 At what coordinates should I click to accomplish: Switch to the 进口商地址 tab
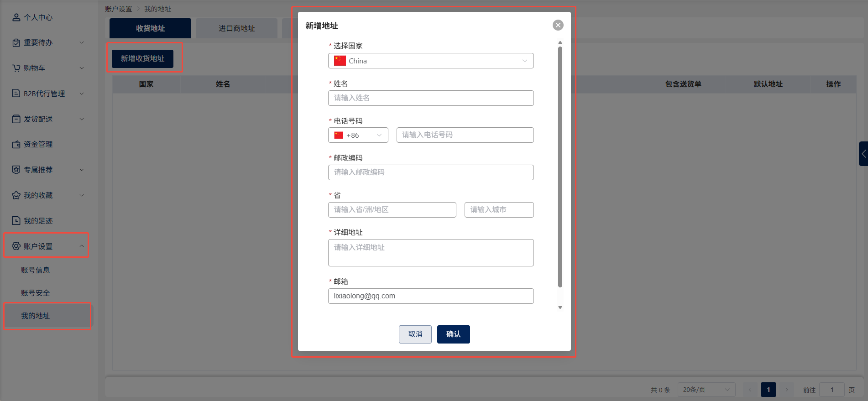(236, 28)
